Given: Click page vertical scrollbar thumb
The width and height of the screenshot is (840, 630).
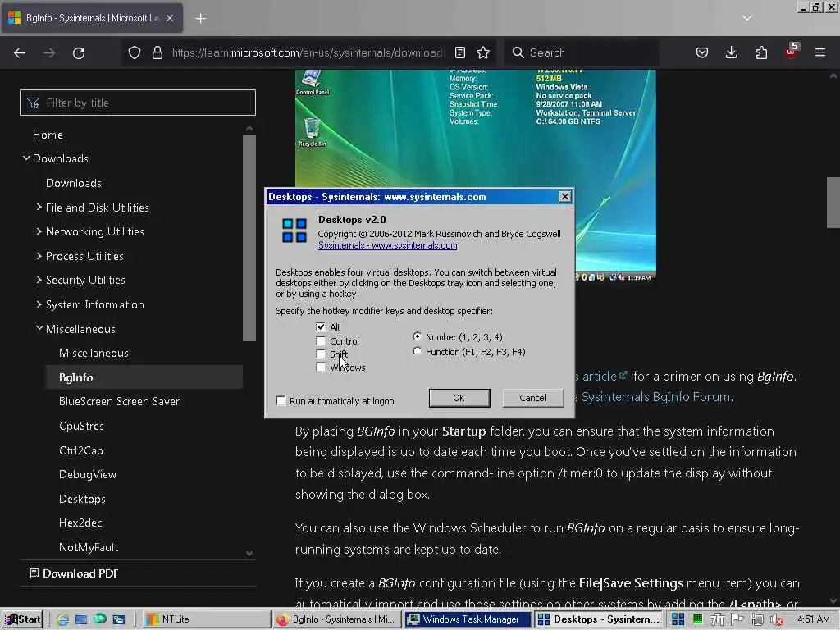Looking at the screenshot, I should click(x=833, y=203).
